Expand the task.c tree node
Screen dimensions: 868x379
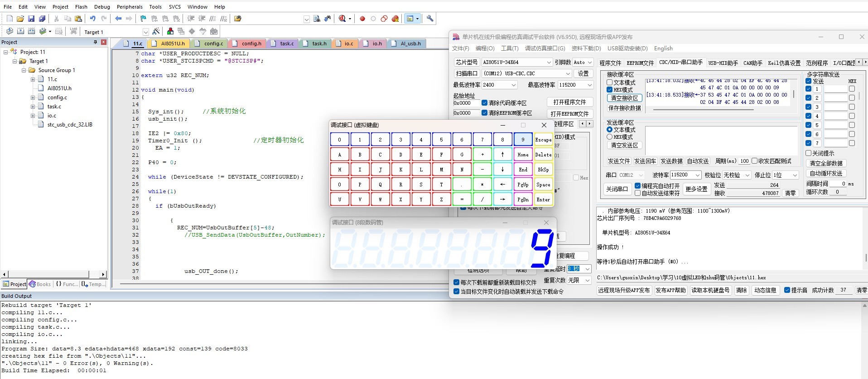pyautogui.click(x=33, y=107)
